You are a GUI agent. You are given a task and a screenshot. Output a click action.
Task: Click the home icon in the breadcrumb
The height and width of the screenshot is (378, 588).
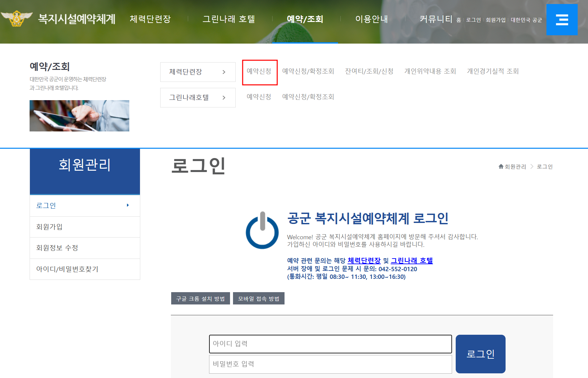coord(501,166)
